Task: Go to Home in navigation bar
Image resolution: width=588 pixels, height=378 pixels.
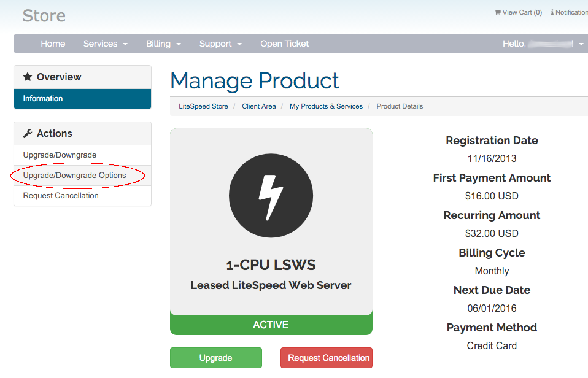Action: click(x=53, y=44)
